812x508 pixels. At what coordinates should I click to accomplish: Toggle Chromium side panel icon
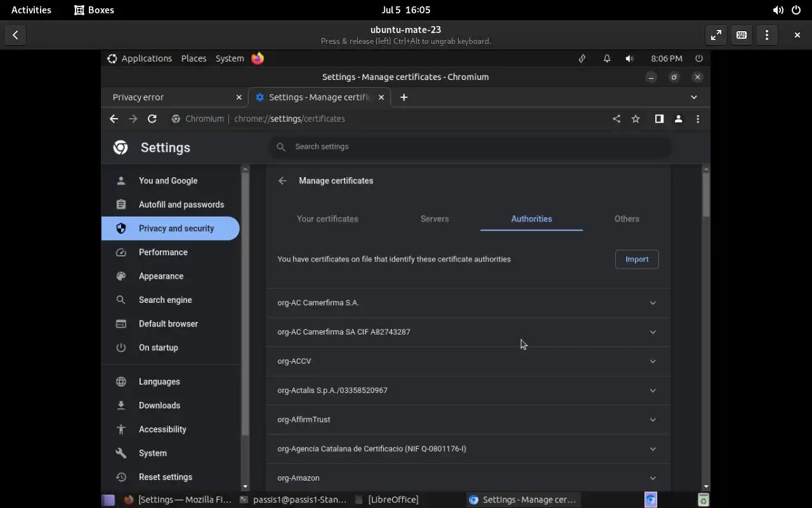tap(659, 119)
